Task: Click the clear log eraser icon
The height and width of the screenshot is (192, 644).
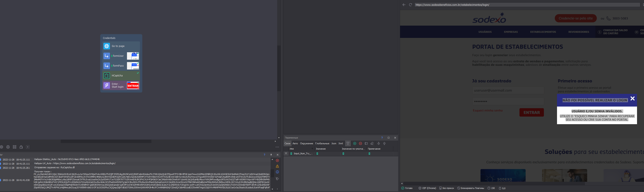Action: pyautogui.click(x=277, y=179)
